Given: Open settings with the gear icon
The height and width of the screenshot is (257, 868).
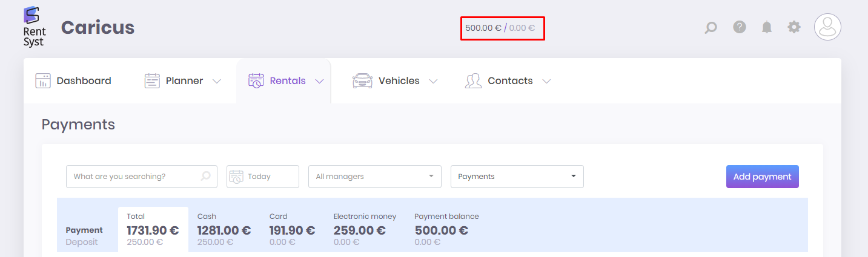Looking at the screenshot, I should [x=794, y=27].
